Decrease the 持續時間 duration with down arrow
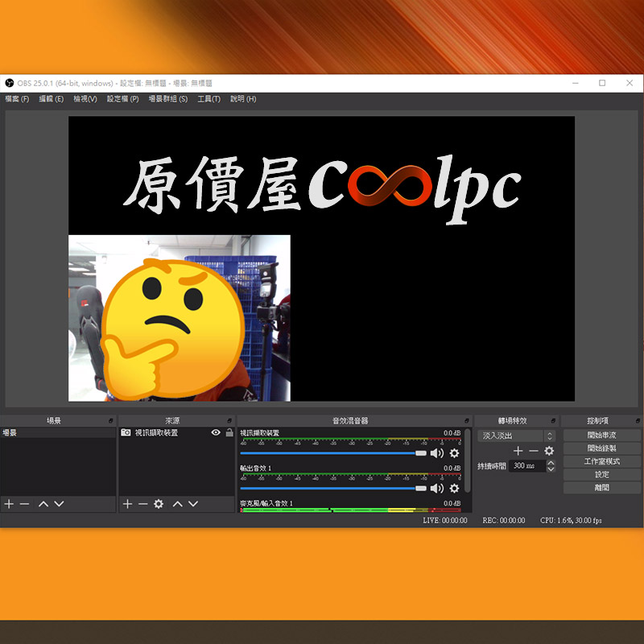Viewport: 644px width, 644px height. tap(551, 469)
